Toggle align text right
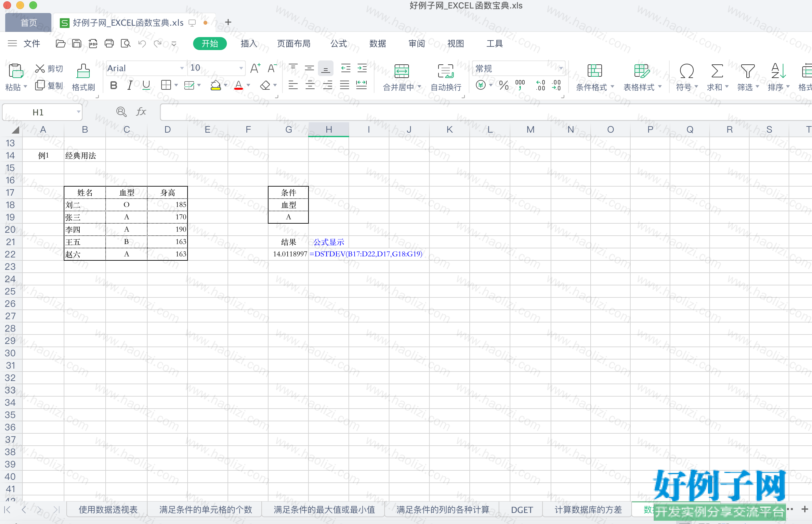The image size is (812, 524). click(327, 85)
